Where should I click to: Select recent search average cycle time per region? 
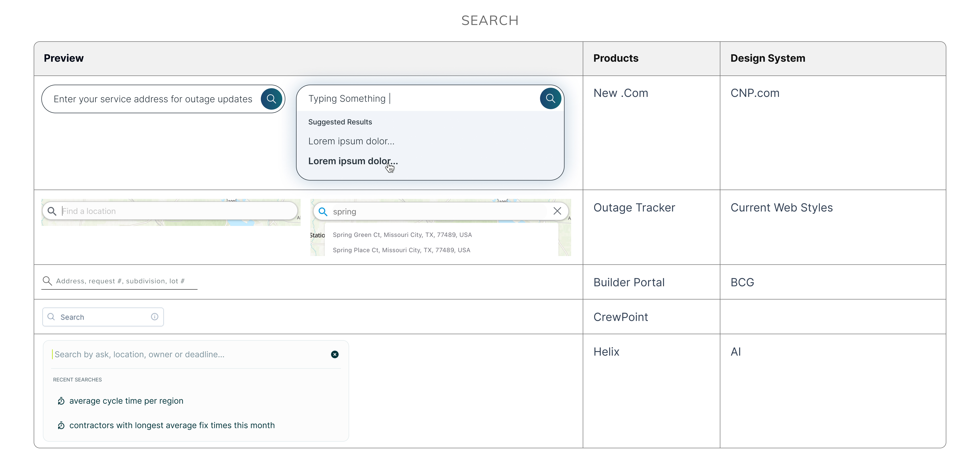click(x=126, y=401)
